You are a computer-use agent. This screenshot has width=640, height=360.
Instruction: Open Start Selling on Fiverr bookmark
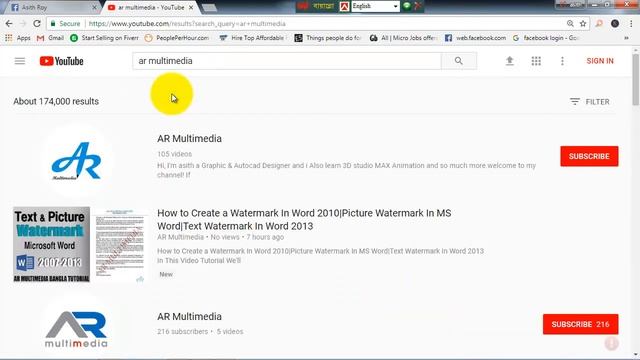[104, 38]
